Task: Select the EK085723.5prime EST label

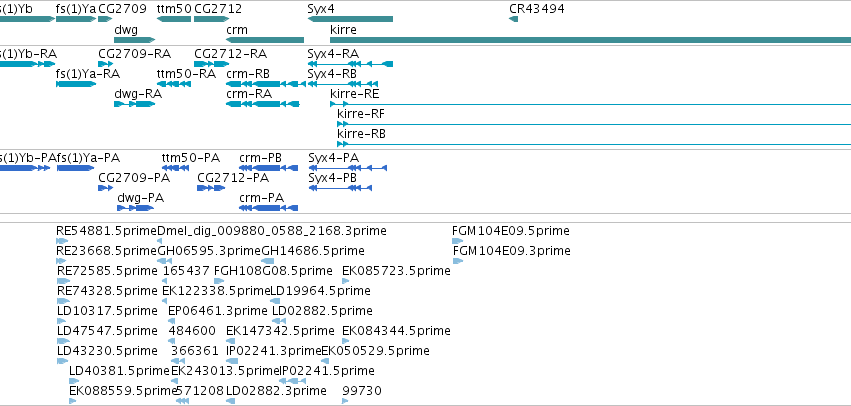Action: click(396, 270)
